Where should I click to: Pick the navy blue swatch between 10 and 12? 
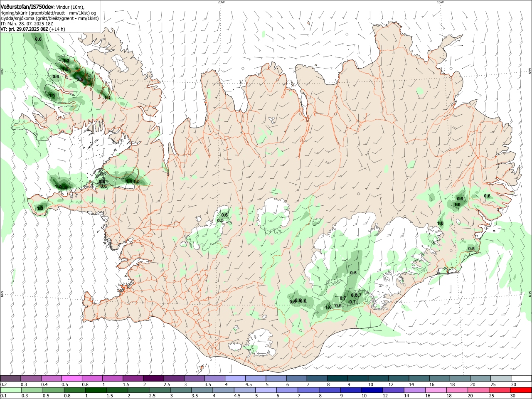372,390
